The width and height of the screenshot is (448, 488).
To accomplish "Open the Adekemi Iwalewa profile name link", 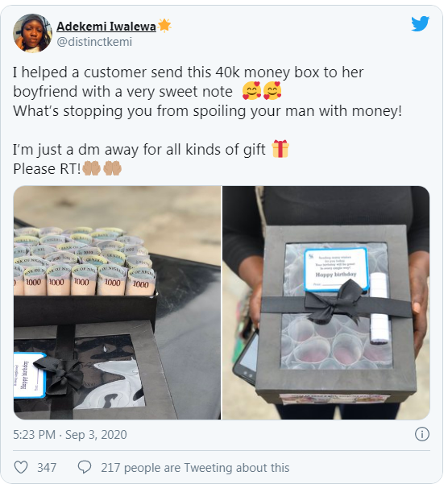I will pyautogui.click(x=106, y=27).
